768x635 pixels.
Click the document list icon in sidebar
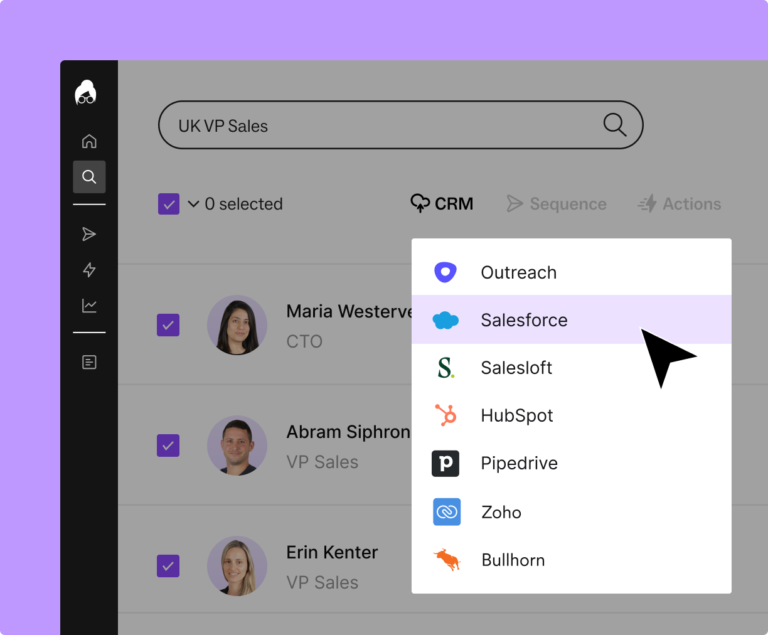click(89, 362)
